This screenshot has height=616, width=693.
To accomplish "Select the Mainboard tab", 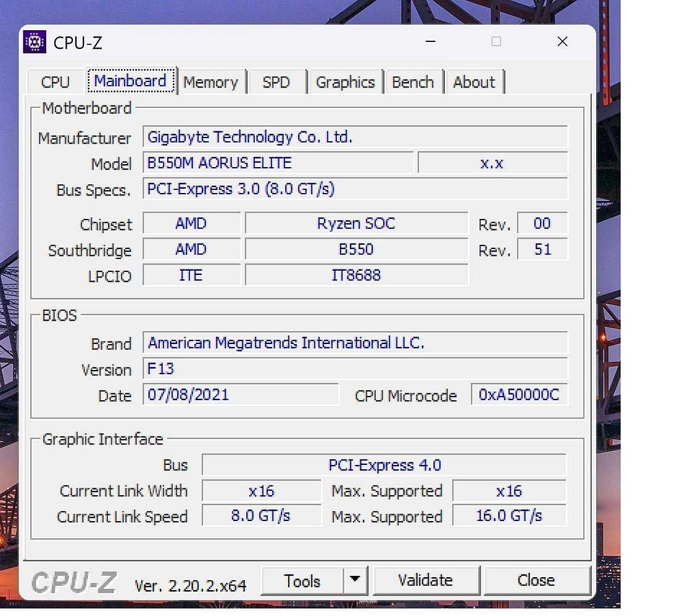I will click(130, 81).
